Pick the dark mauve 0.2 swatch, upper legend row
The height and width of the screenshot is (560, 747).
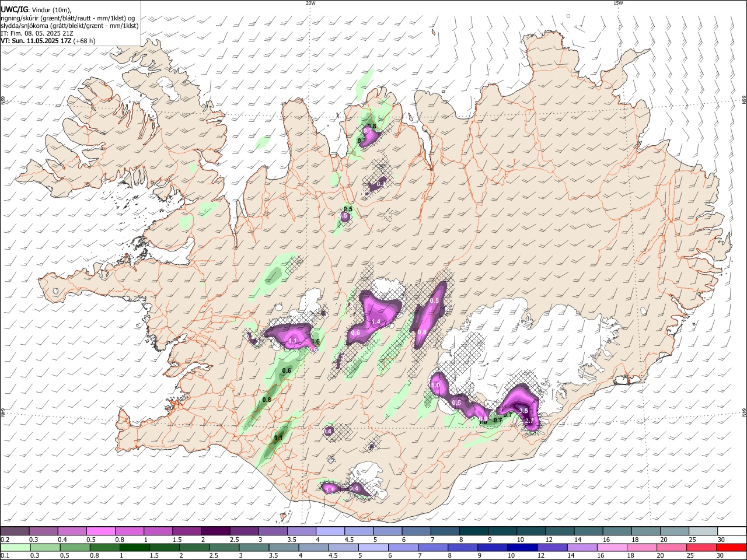tap(15, 531)
